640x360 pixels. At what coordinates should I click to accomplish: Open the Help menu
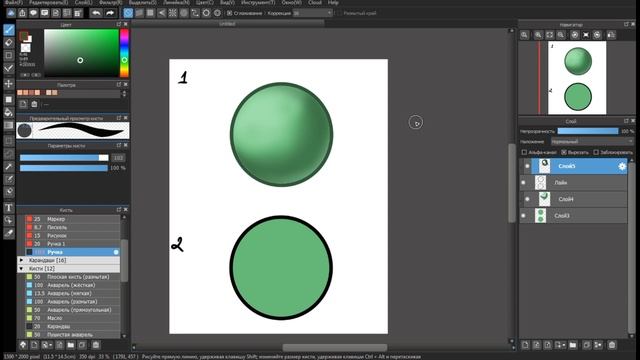pyautogui.click(x=333, y=2)
